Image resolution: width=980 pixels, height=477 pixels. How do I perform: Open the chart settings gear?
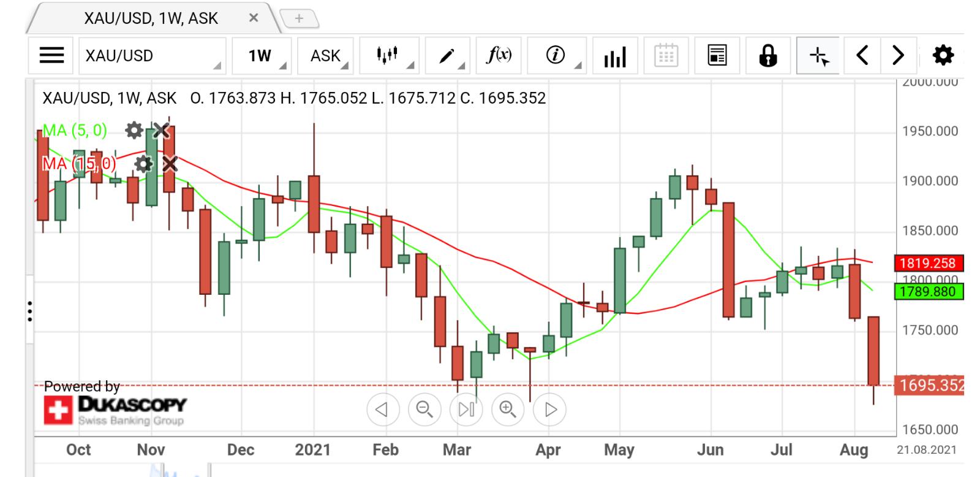click(943, 56)
